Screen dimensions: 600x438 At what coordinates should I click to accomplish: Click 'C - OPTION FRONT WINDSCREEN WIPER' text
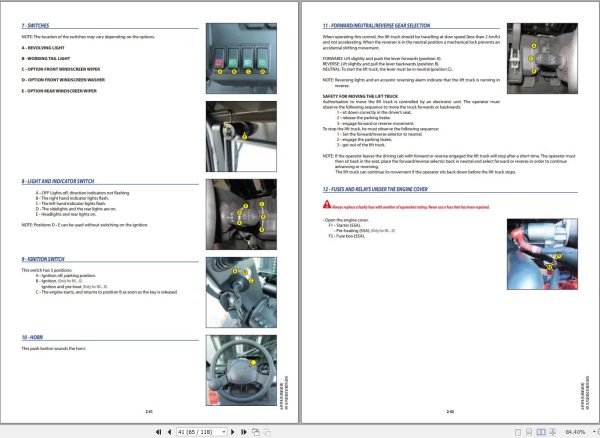(61, 69)
